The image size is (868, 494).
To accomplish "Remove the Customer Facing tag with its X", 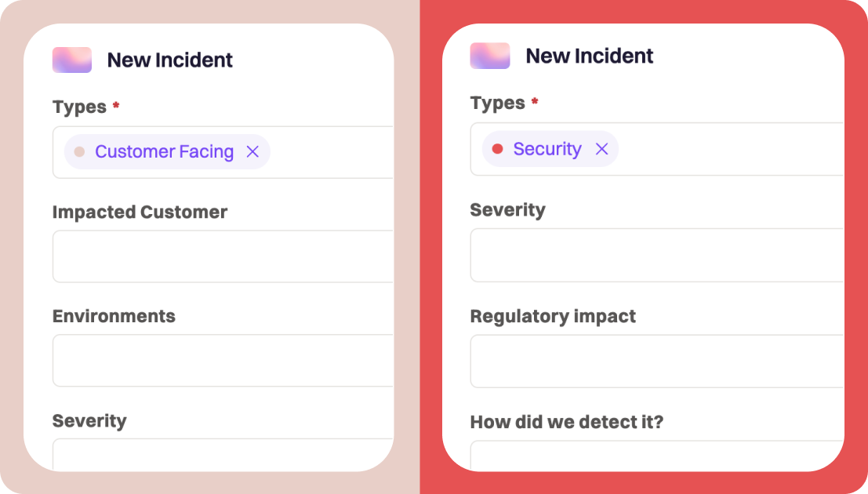I will (252, 151).
